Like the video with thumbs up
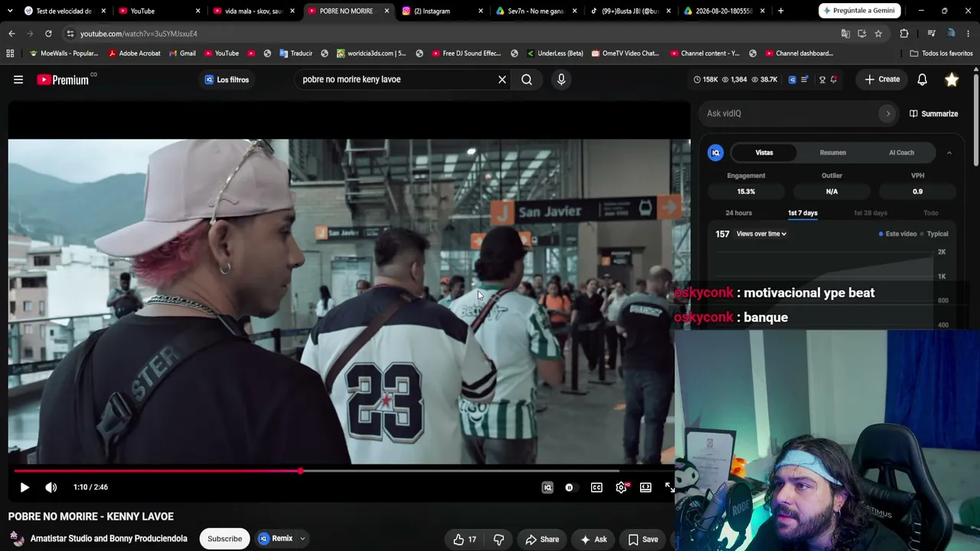This screenshot has height=551, width=980. coord(465,540)
